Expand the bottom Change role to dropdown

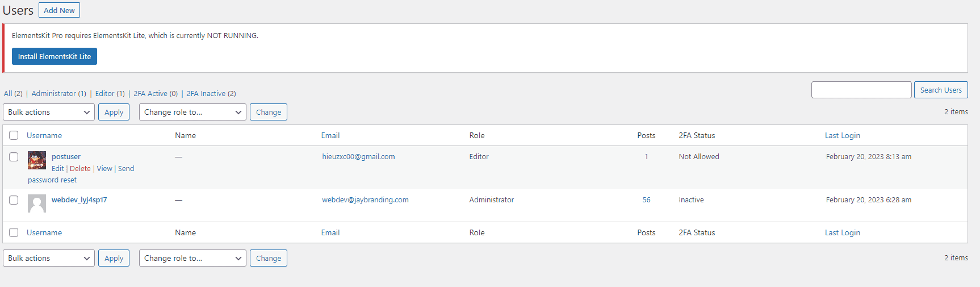tap(192, 258)
